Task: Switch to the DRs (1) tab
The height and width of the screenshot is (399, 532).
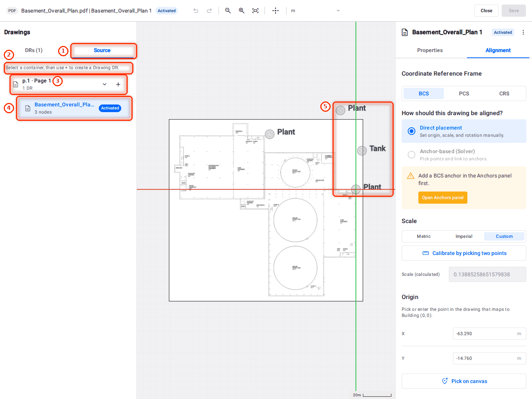Action: pos(34,50)
